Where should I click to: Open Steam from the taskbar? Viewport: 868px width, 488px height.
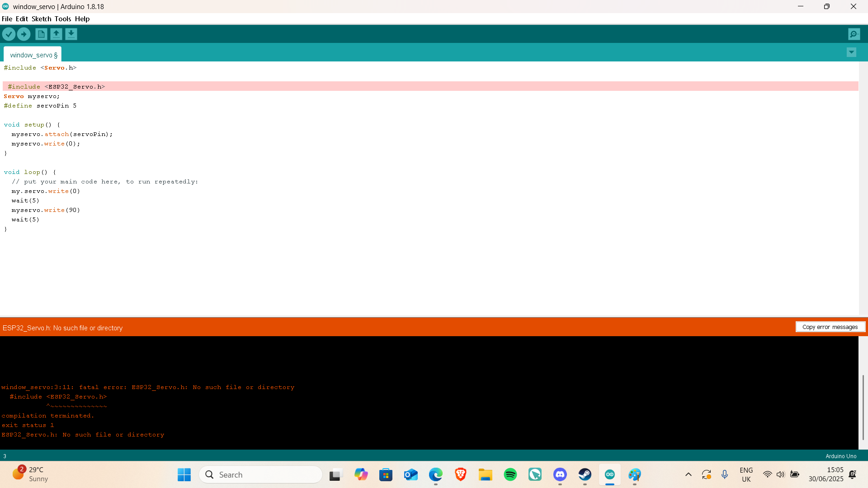pos(585,474)
